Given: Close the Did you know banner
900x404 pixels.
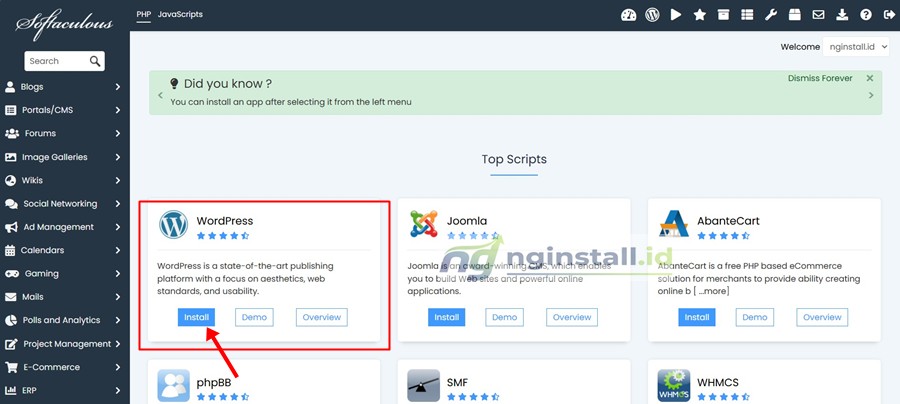Looking at the screenshot, I should (x=870, y=78).
